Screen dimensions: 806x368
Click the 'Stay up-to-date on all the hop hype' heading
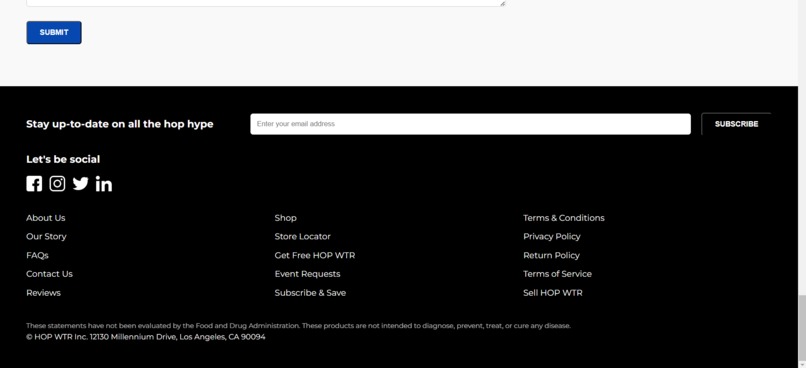pyautogui.click(x=120, y=124)
